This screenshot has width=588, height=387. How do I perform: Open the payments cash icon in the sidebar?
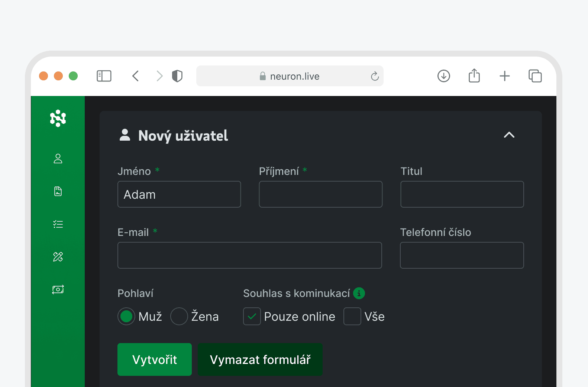tap(58, 290)
